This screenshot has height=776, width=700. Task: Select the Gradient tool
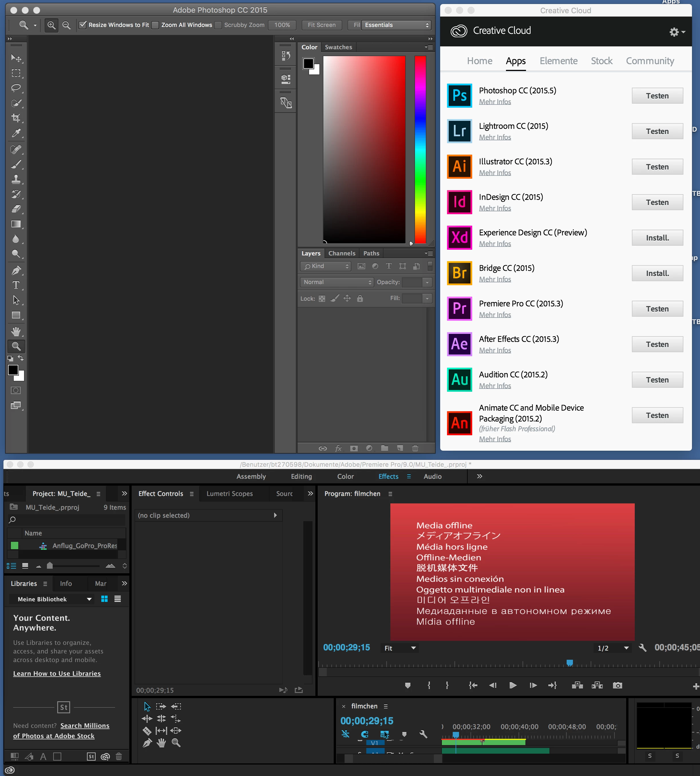pyautogui.click(x=16, y=224)
